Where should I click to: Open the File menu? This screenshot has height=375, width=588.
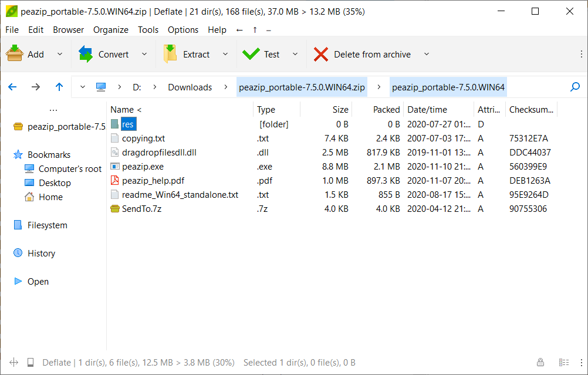(x=12, y=29)
